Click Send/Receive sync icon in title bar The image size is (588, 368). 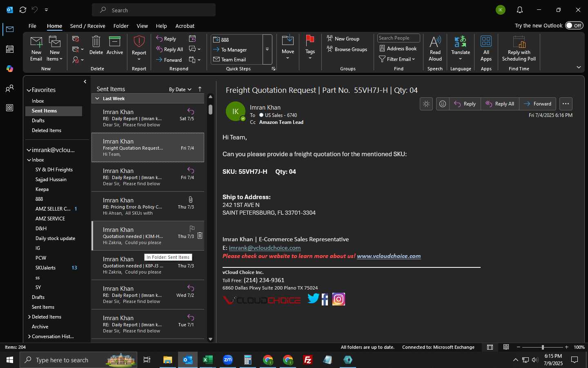point(23,10)
